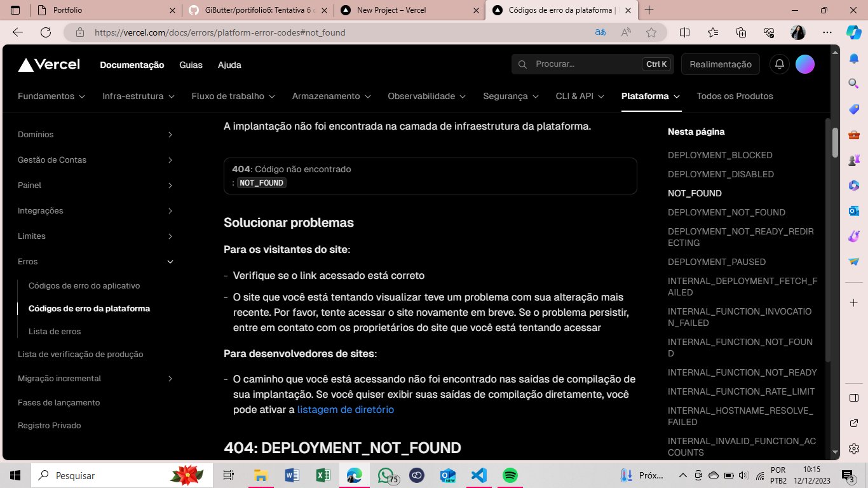This screenshot has height=488, width=868.
Task: Open Visual Studio Code from taskbar
Action: pos(479,475)
